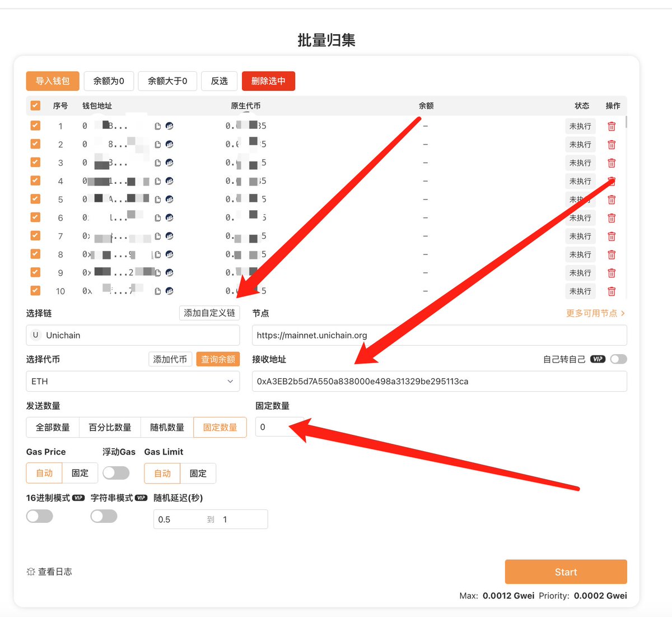
Task: Select the 随机数量 amount mode
Action: click(x=167, y=427)
